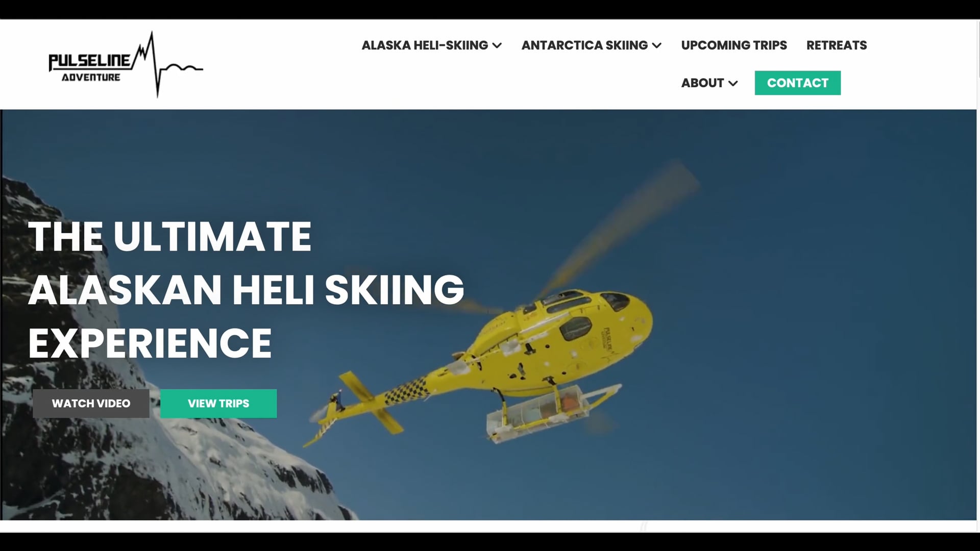Image resolution: width=980 pixels, height=551 pixels.
Task: Expand the Antarctica Skiing chevron arrow
Action: (x=657, y=45)
